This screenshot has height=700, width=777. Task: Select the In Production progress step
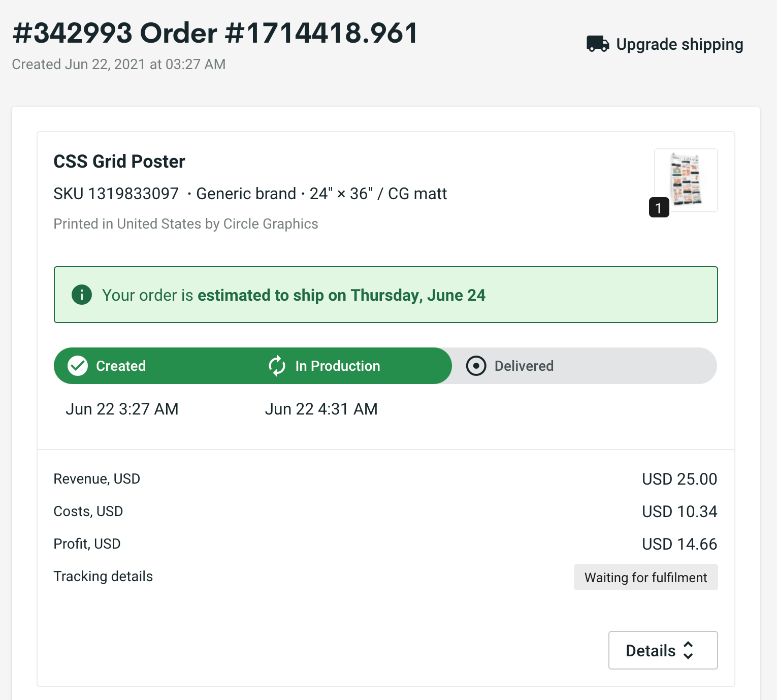click(338, 366)
